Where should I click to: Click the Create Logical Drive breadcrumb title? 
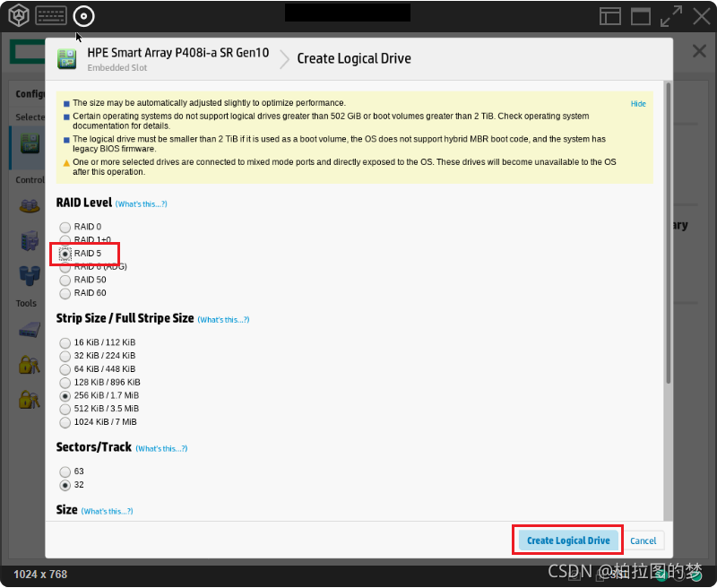[354, 58]
